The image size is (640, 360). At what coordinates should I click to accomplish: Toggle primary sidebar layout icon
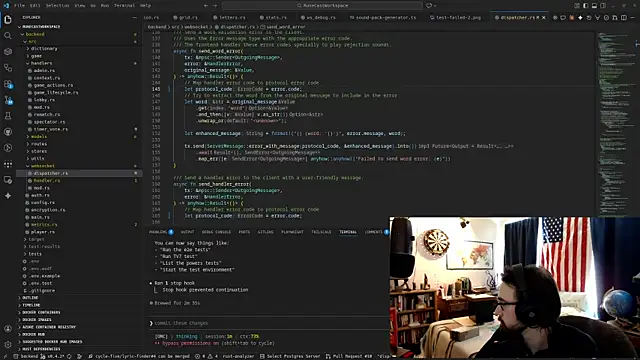585,6
